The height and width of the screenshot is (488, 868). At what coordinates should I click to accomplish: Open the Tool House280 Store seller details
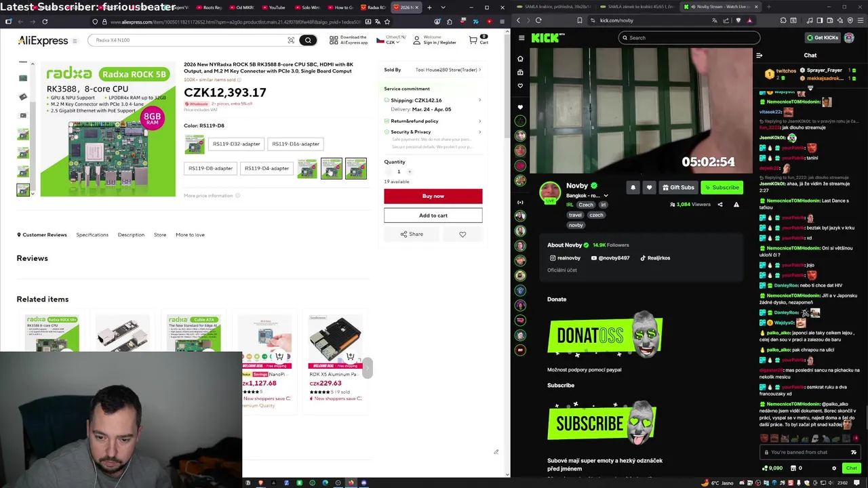(x=448, y=70)
